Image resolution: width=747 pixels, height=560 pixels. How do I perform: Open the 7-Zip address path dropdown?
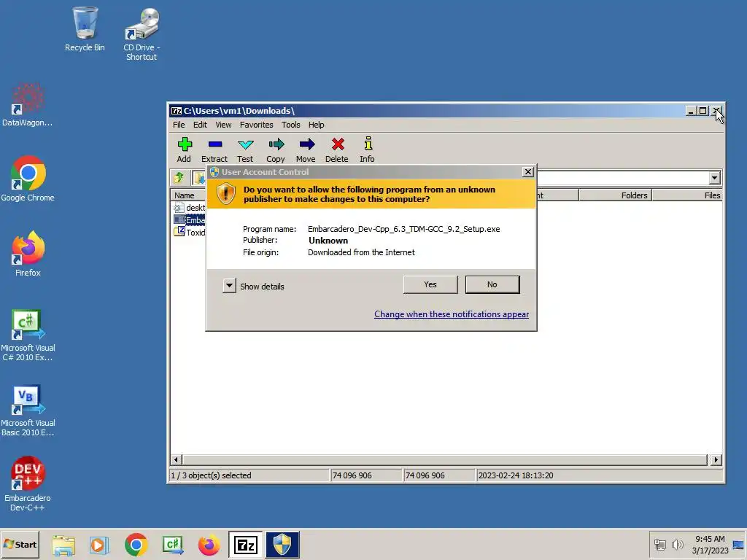click(x=714, y=178)
